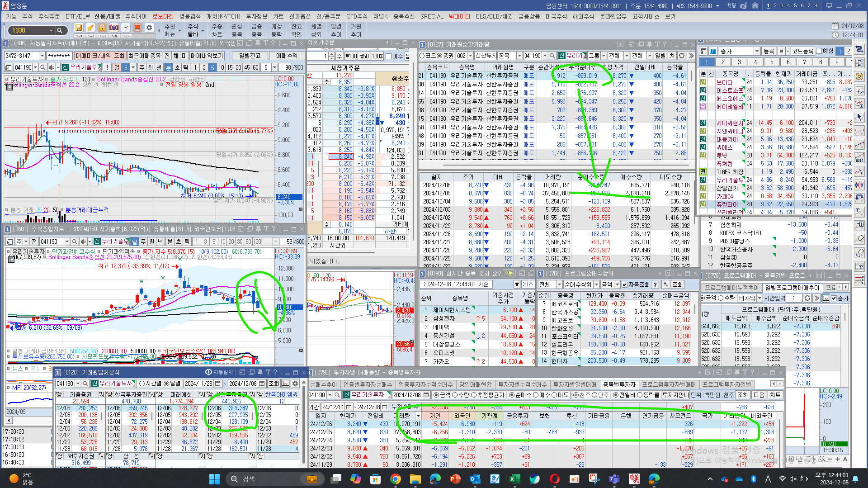The image size is (868, 488).
Task: Open the 종가 dropdown in watchlist panel
Action: [x=757, y=51]
